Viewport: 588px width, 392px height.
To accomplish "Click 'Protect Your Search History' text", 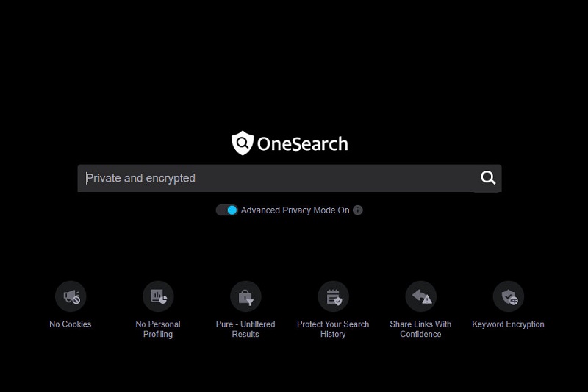I will (x=333, y=329).
